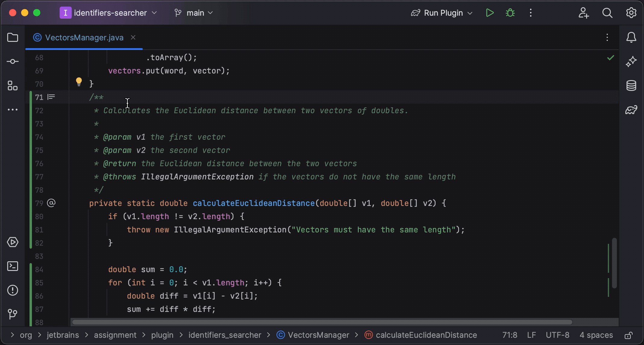Collapse the Javadoc comment at line 71
Screen dimensions: 644x345
[51, 97]
